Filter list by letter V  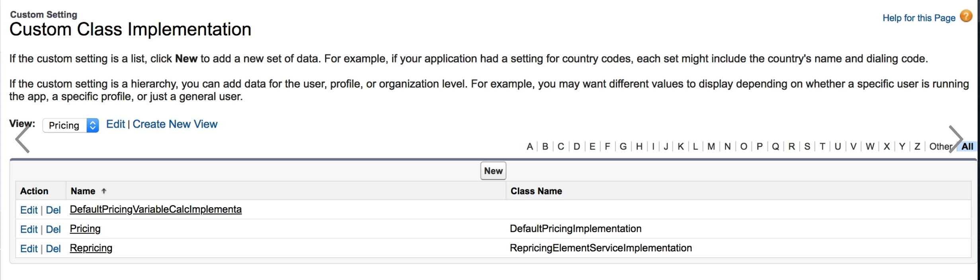853,146
